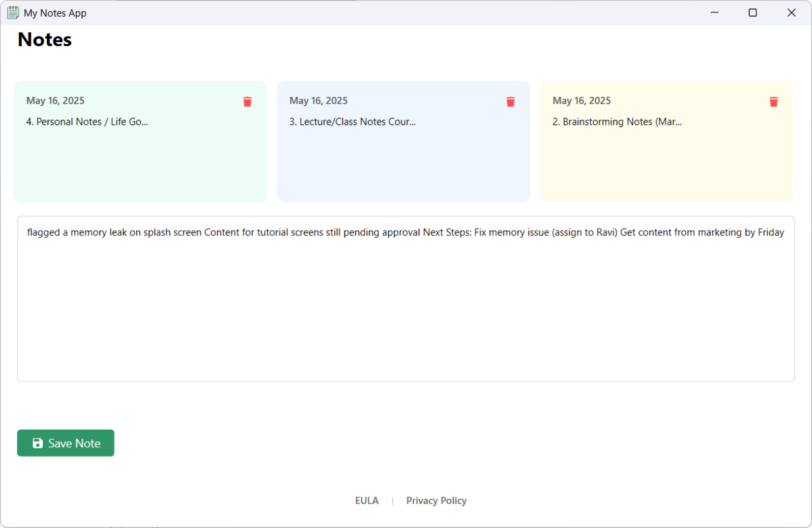Screen dimensions: 812x528
Task: Click the date on the green note card
Action: pyautogui.click(x=56, y=101)
